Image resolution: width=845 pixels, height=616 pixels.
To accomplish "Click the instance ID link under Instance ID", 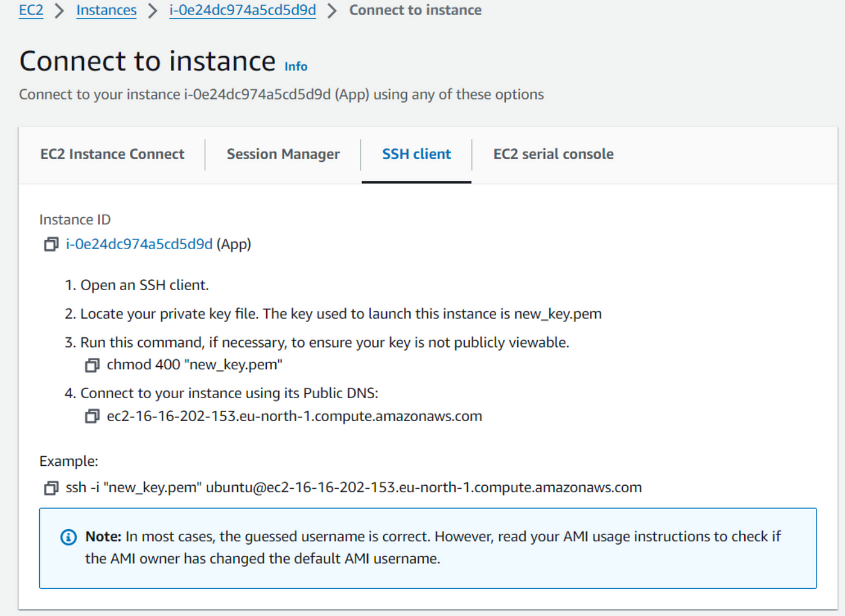I will click(139, 244).
